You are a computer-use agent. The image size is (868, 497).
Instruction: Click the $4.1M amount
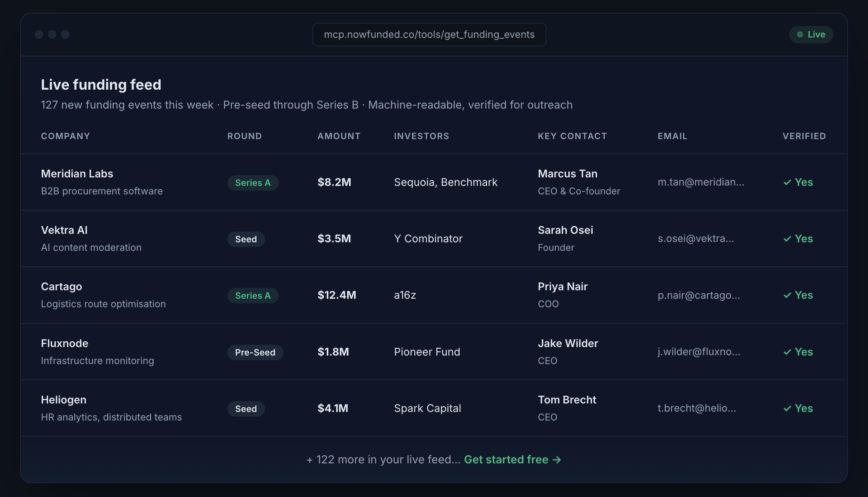[333, 408]
